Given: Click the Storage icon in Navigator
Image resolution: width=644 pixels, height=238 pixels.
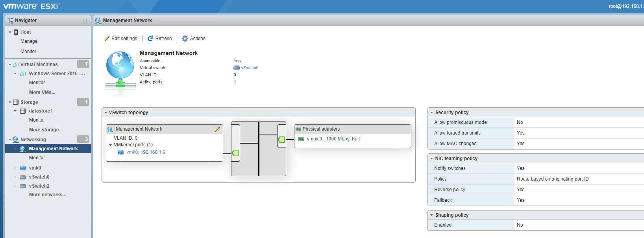Looking at the screenshot, I should click(16, 102).
